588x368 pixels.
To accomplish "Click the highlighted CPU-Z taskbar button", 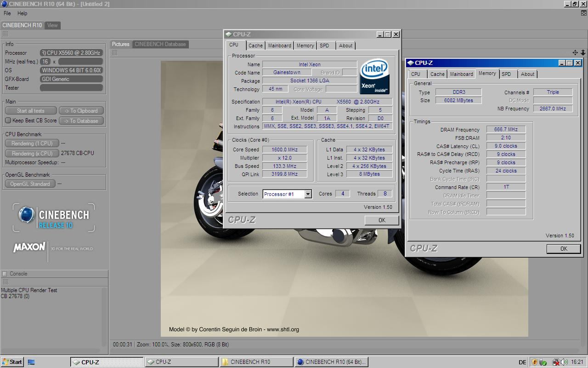I will pyautogui.click(x=107, y=362).
